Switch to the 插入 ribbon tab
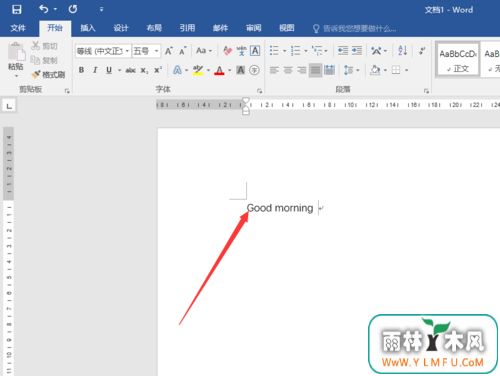This screenshot has width=500, height=376. pos(88,28)
